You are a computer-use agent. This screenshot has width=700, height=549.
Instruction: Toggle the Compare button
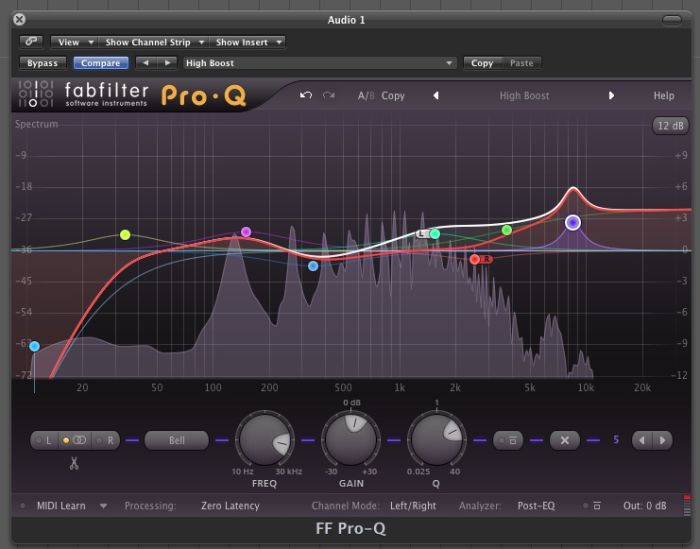click(100, 63)
